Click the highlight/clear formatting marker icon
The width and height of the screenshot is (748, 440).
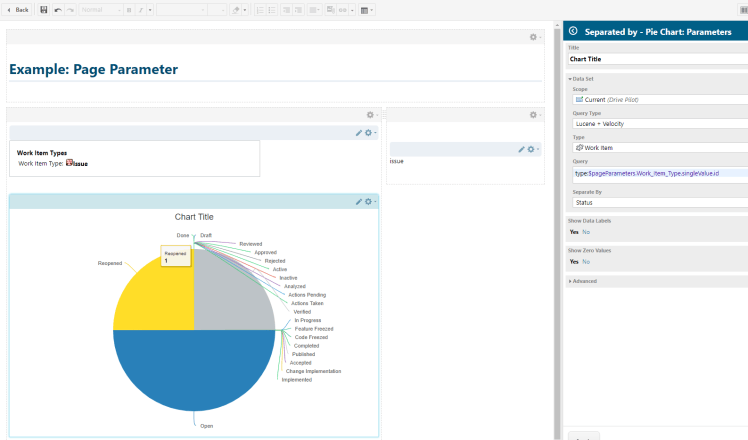click(x=236, y=10)
